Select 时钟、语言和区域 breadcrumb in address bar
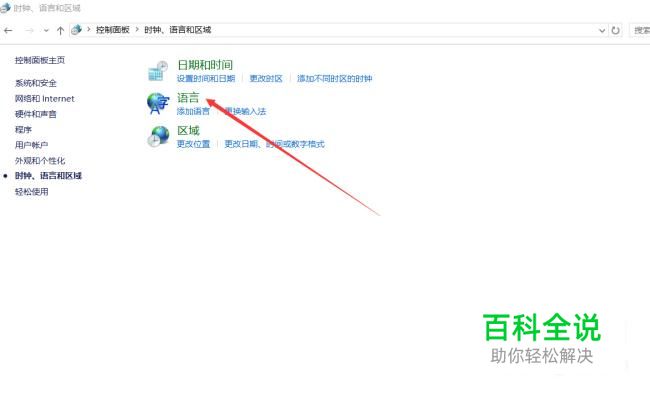This screenshot has height=399, width=650. pyautogui.click(x=178, y=30)
